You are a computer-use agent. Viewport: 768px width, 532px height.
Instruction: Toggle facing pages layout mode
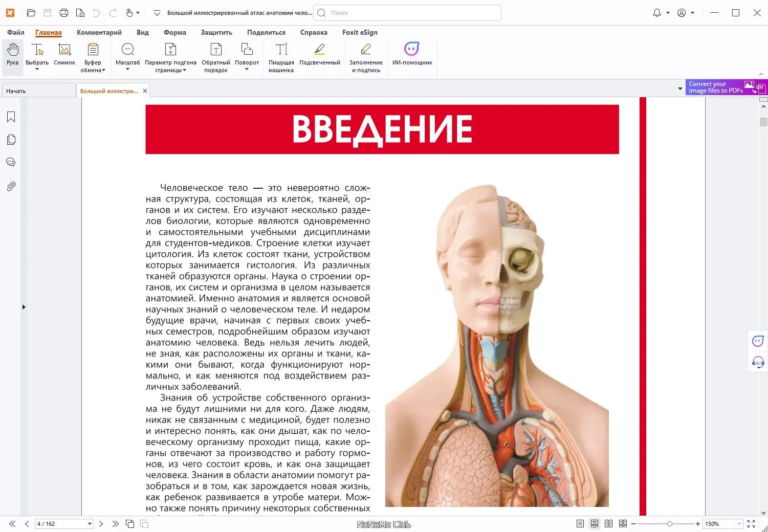608,523
